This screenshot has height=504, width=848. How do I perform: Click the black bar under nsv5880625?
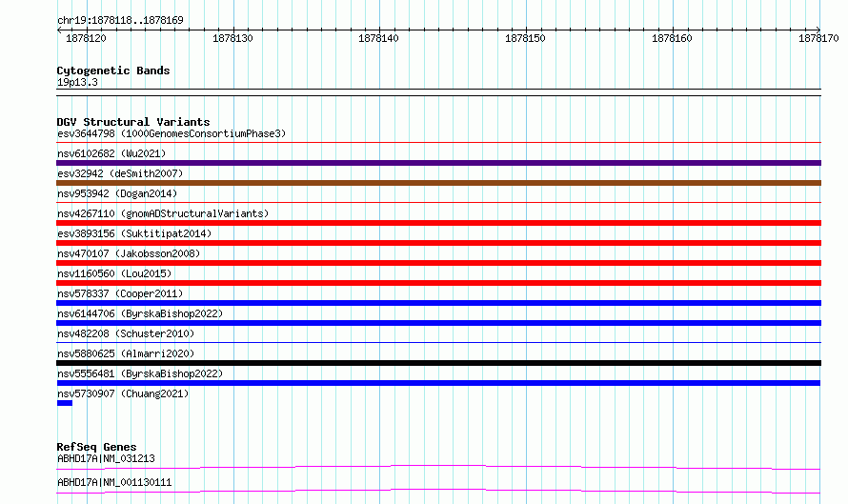[x=438, y=363]
